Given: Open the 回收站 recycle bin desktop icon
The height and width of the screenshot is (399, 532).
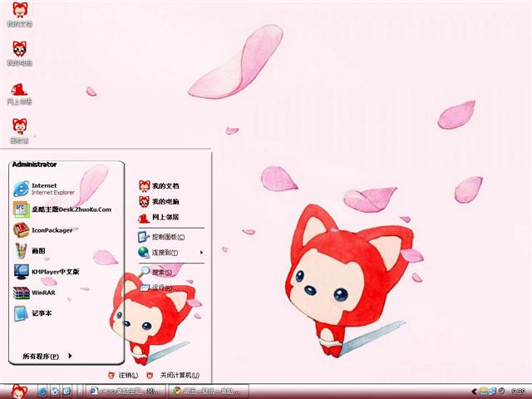Looking at the screenshot, I should [19, 131].
